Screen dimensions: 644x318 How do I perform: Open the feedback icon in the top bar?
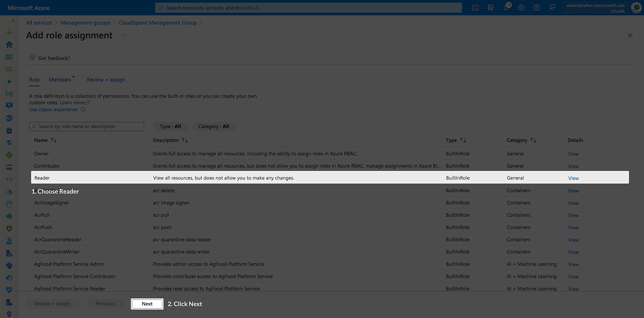[552, 7]
